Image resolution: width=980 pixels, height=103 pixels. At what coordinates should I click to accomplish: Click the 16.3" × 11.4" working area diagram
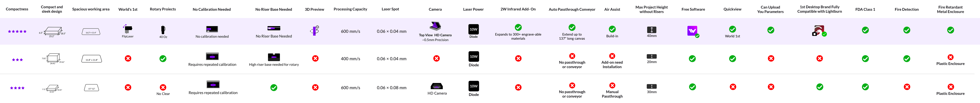tap(91, 32)
